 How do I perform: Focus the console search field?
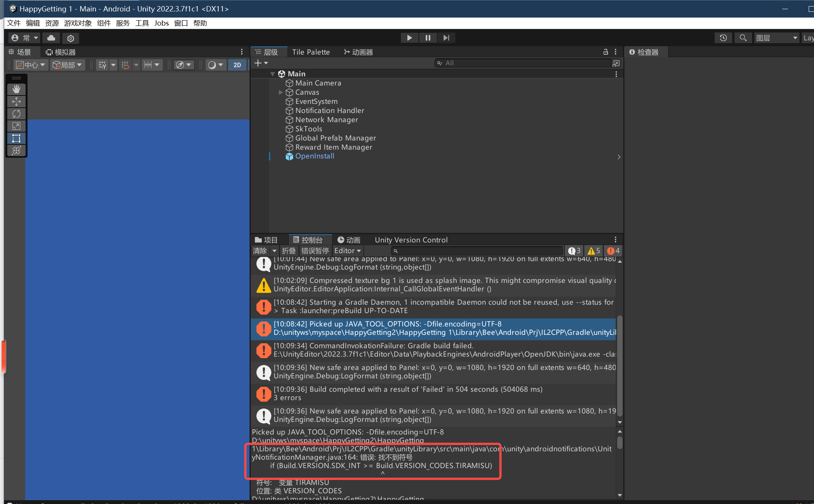pos(477,251)
